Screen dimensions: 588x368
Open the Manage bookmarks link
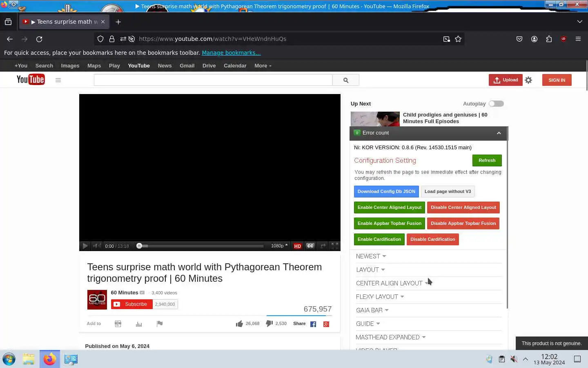pyautogui.click(x=231, y=53)
